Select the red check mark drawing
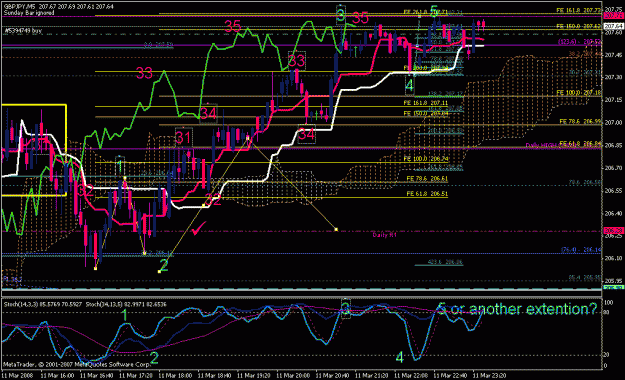 tap(198, 228)
